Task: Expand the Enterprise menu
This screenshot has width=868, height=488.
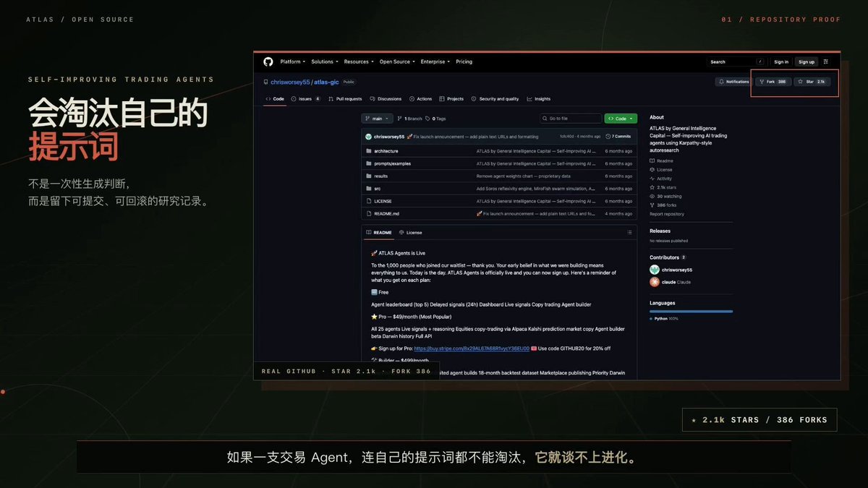Action: pyautogui.click(x=435, y=62)
